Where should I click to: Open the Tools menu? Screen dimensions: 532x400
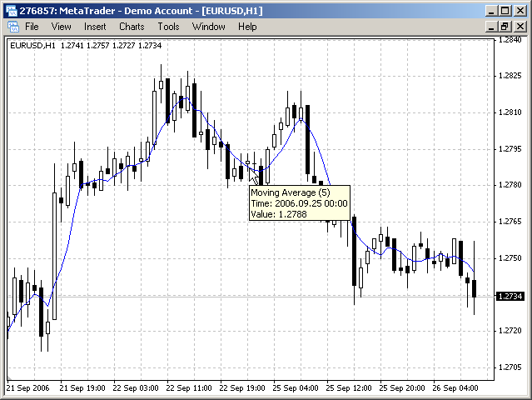click(168, 27)
